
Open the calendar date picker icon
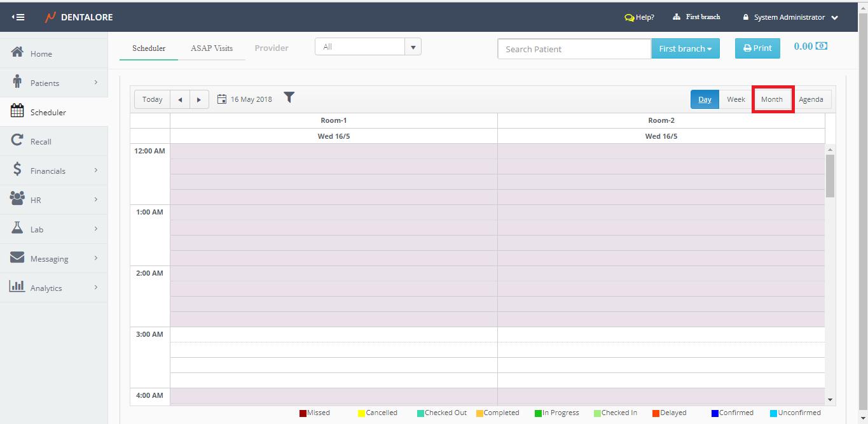(x=222, y=99)
